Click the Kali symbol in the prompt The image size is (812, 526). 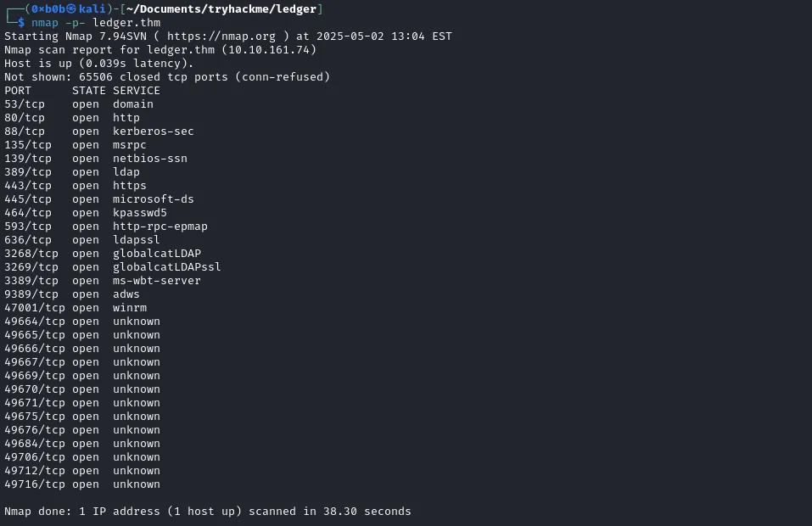pyautogui.click(x=71, y=9)
